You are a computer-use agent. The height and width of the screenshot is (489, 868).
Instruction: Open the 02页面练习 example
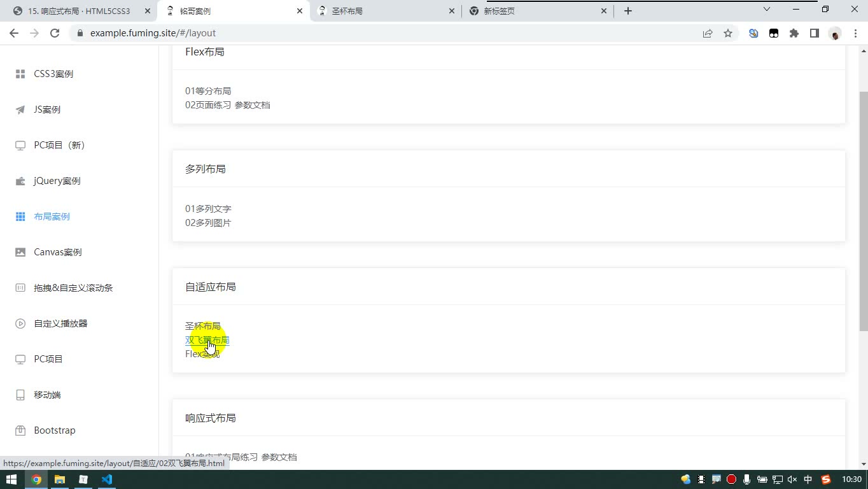click(208, 105)
